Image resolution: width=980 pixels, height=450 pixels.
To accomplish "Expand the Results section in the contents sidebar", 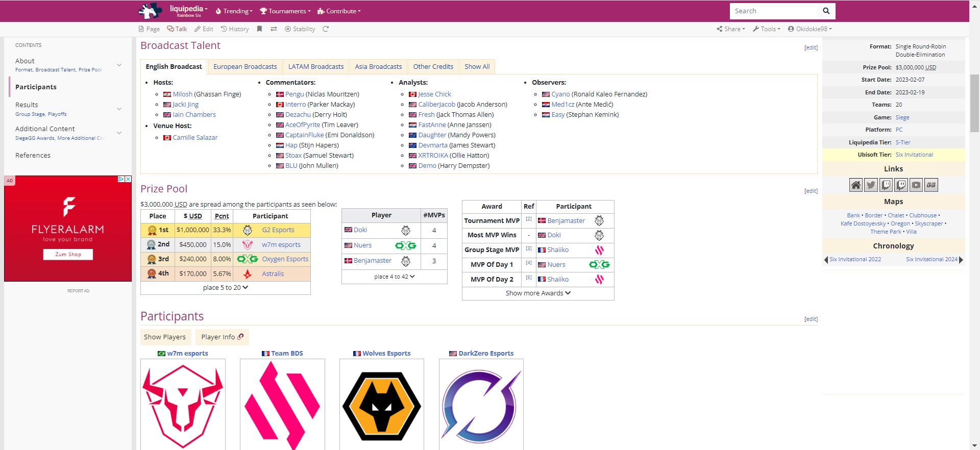I will pos(119,109).
